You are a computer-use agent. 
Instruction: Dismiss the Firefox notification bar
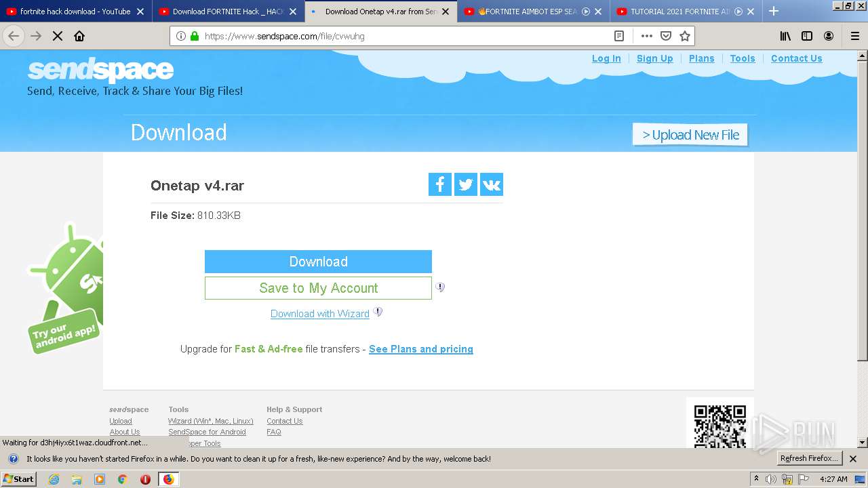coord(854,459)
